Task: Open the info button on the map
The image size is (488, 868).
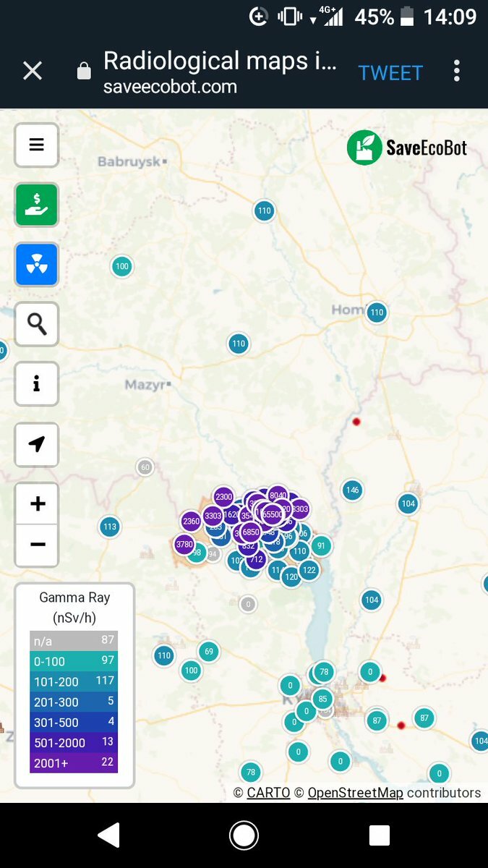Action: 37,384
